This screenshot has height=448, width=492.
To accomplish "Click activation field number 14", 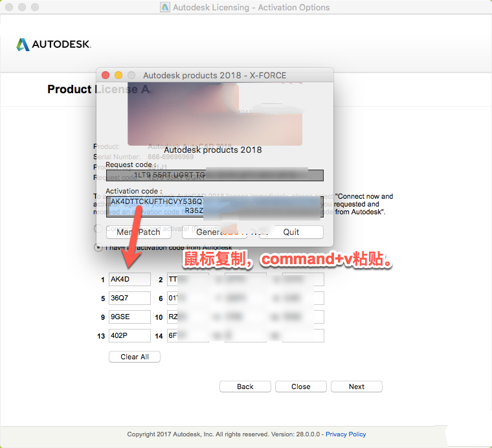I will coord(188,336).
